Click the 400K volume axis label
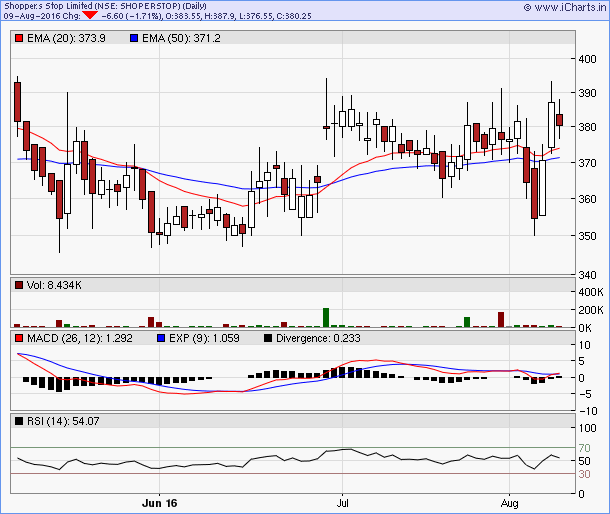 click(591, 292)
